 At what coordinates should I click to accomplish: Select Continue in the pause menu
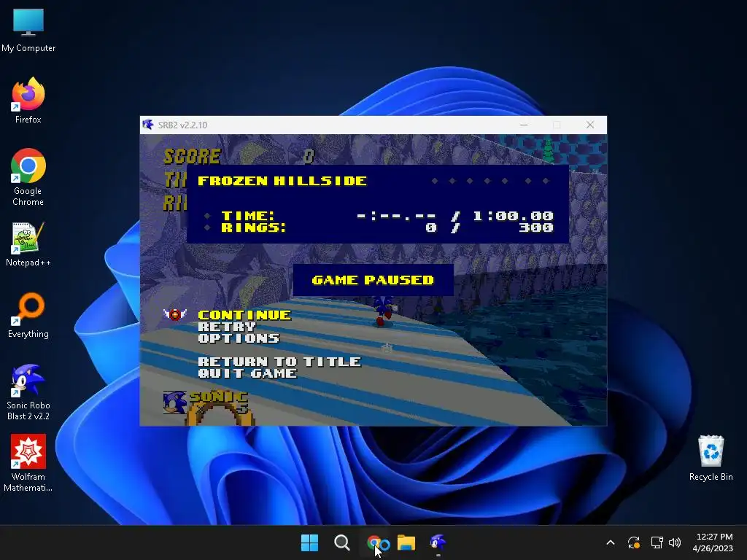pos(244,315)
